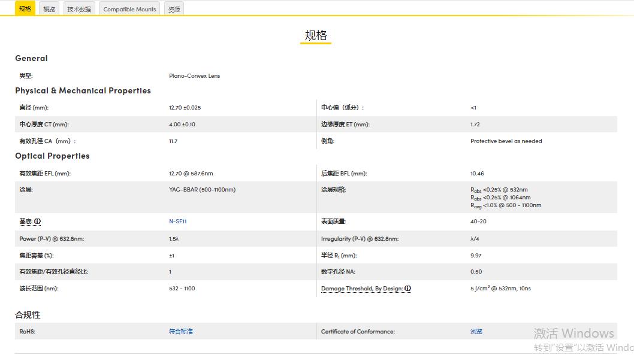Viewport: 634px width, 364px height.
Task: Select the YAG-BBAR coating value cell
Action: pyautogui.click(x=201, y=190)
